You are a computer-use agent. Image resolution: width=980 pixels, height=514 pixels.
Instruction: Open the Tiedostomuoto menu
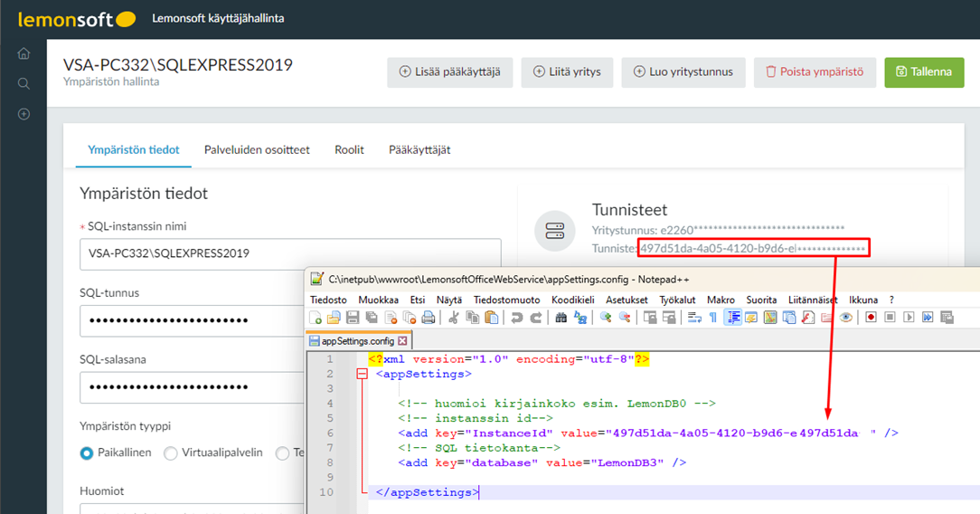click(x=507, y=300)
